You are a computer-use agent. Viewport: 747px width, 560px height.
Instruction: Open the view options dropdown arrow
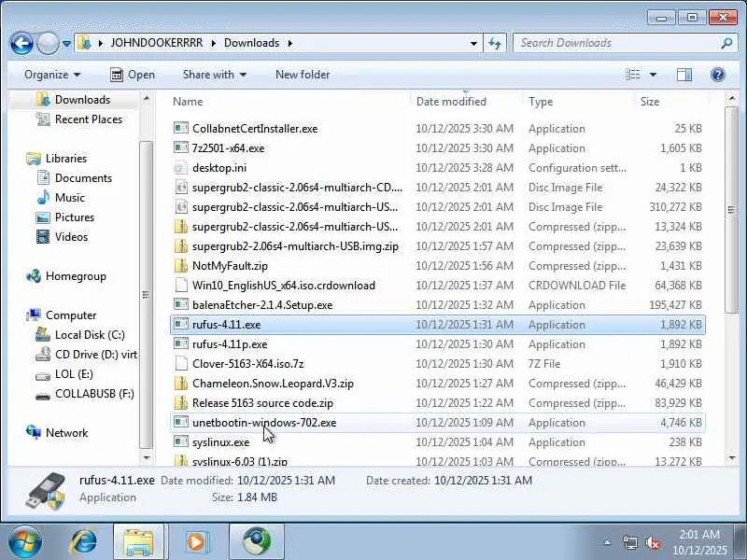point(653,75)
